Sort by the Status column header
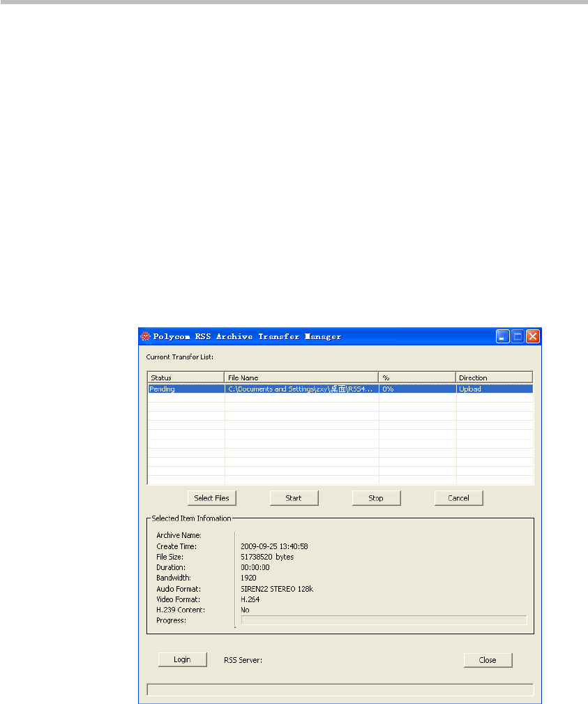The image size is (588, 704). 186,377
